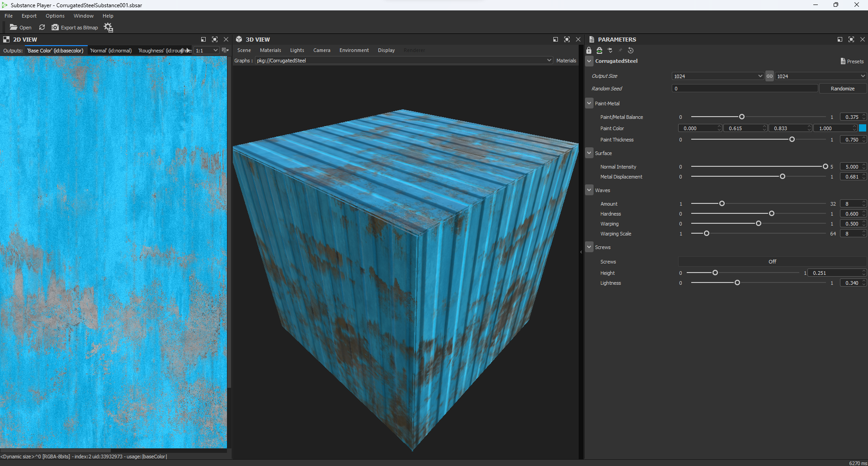The height and width of the screenshot is (466, 868).
Task: Open a substance file with the folder icon
Action: click(14, 28)
